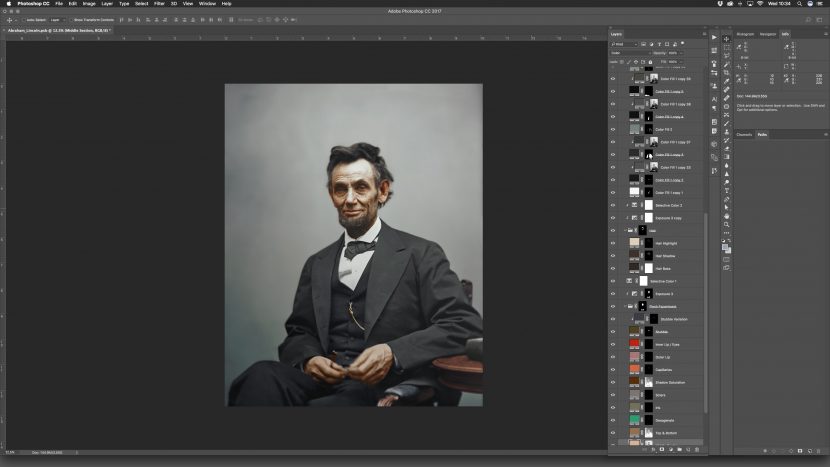Open the Edit Toolbar three-dots button
Screen dimensions: 830x467
click(x=726, y=233)
